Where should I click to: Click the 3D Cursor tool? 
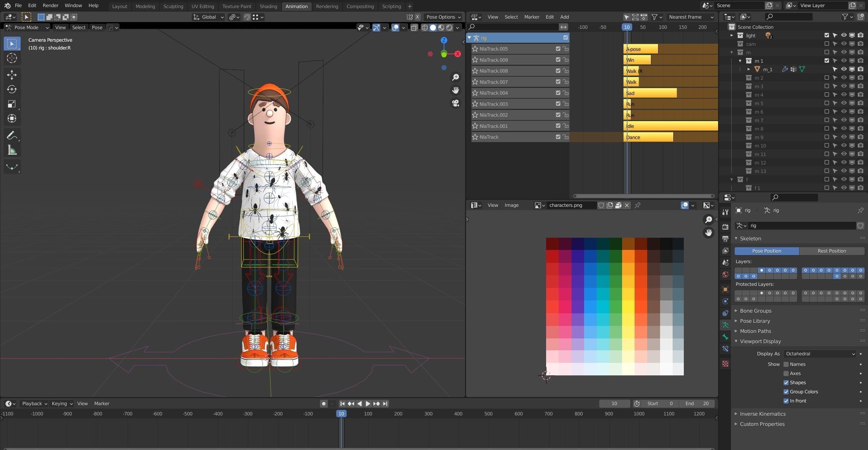(12, 58)
